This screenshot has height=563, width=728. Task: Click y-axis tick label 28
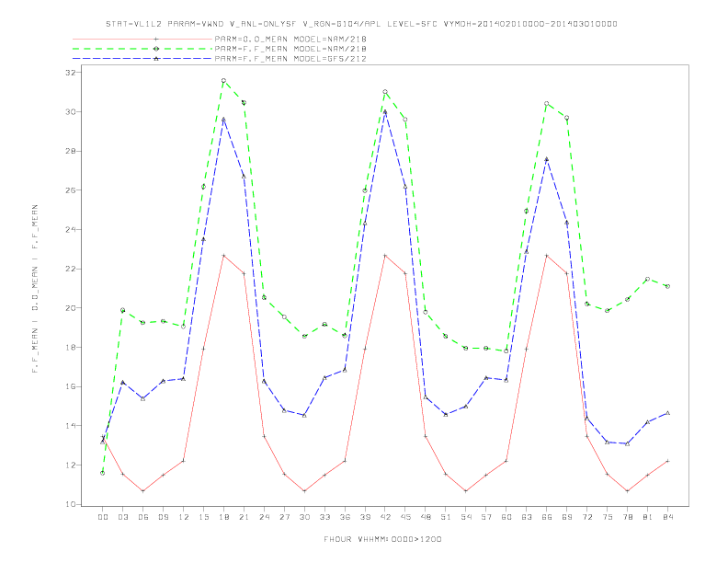pyautogui.click(x=71, y=151)
